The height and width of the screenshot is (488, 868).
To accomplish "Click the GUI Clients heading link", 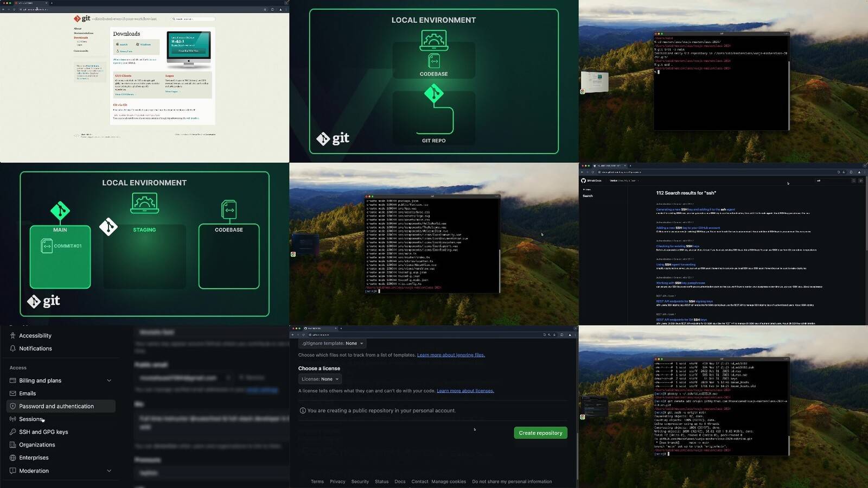I will pyautogui.click(x=123, y=76).
